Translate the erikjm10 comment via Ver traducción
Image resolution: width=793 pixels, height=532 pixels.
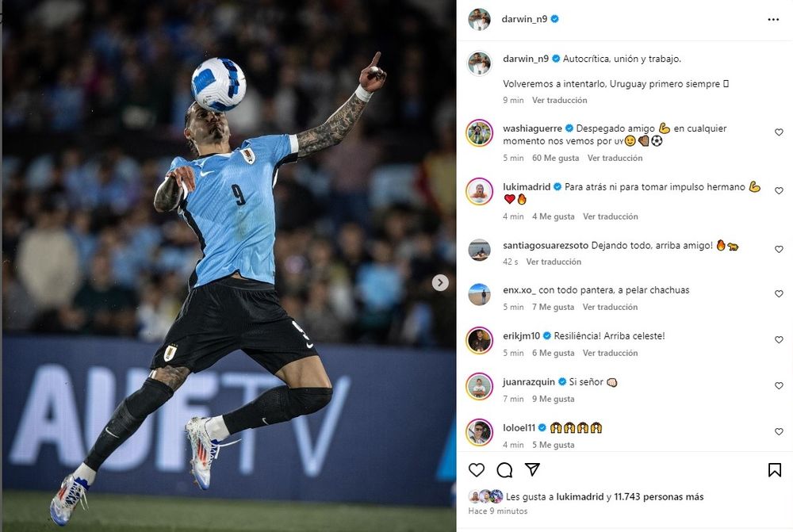pyautogui.click(x=610, y=353)
